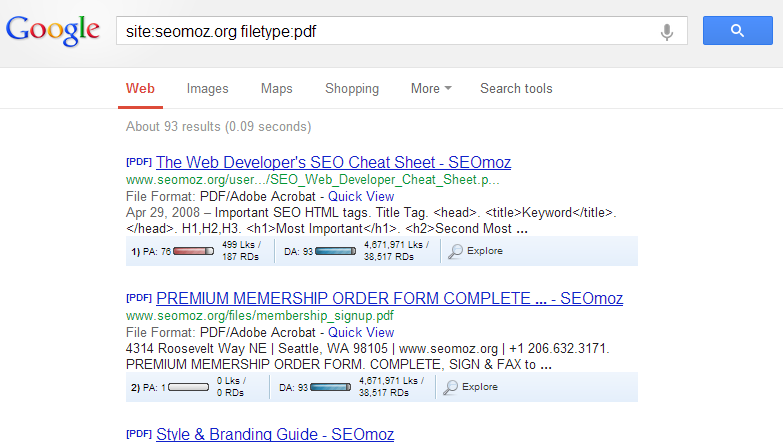Switch to the Images tab
The image size is (783, 442).
point(207,89)
